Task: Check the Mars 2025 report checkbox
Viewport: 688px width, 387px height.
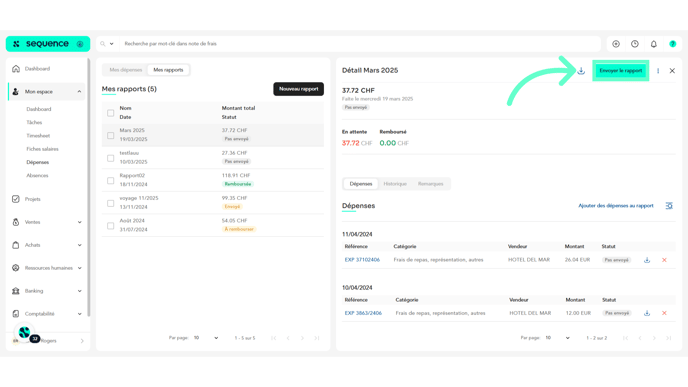Action: pyautogui.click(x=111, y=136)
